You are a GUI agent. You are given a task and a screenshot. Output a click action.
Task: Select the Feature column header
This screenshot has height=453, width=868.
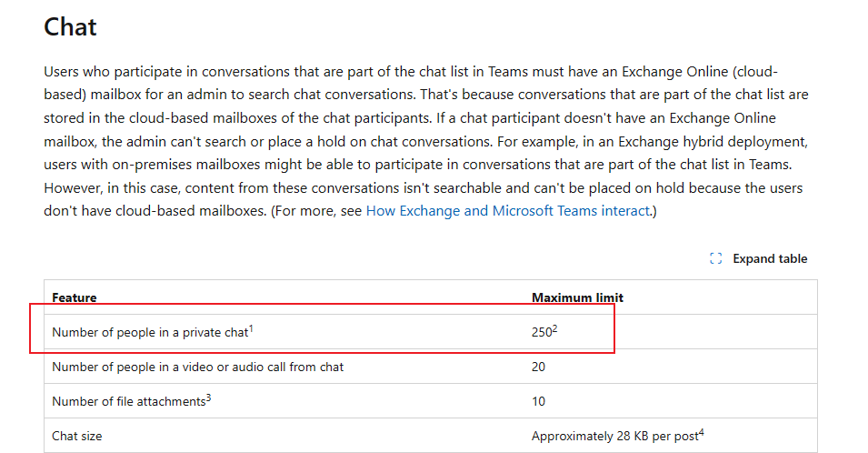(x=75, y=297)
